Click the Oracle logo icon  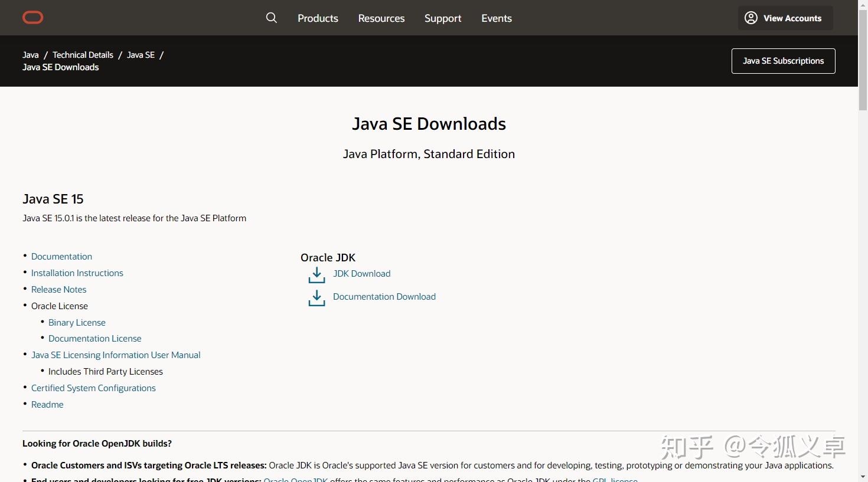(x=32, y=18)
